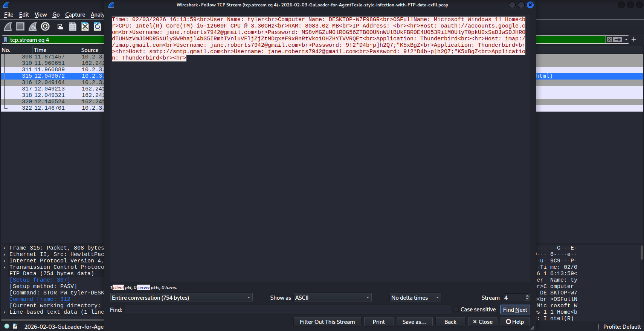Viewport: 644px width, 331px height.
Task: Select packet number 308 in list
Action: point(52,57)
